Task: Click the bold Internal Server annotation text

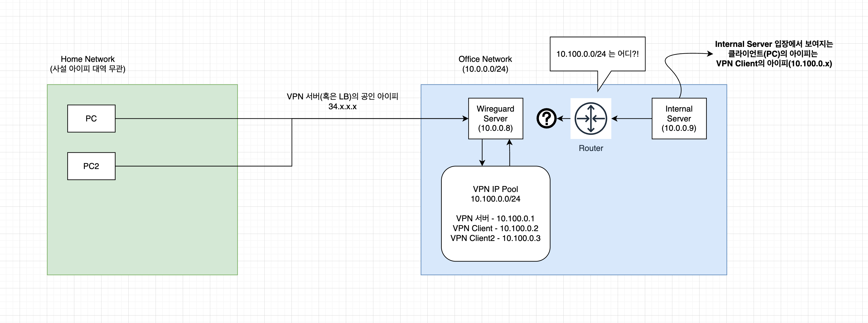Action: pos(774,54)
